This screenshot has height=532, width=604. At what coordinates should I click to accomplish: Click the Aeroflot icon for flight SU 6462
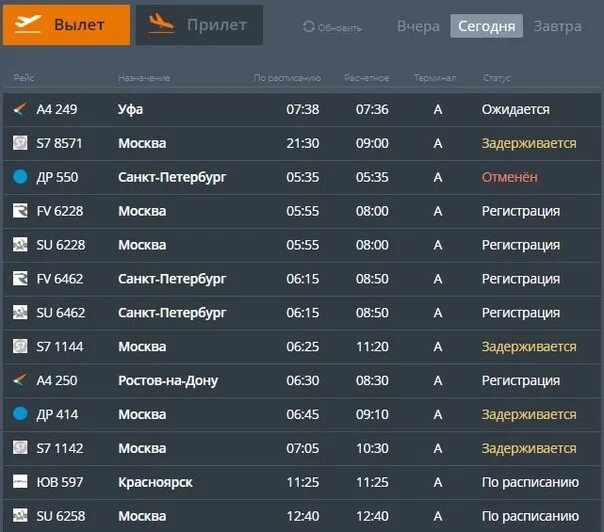click(x=20, y=313)
